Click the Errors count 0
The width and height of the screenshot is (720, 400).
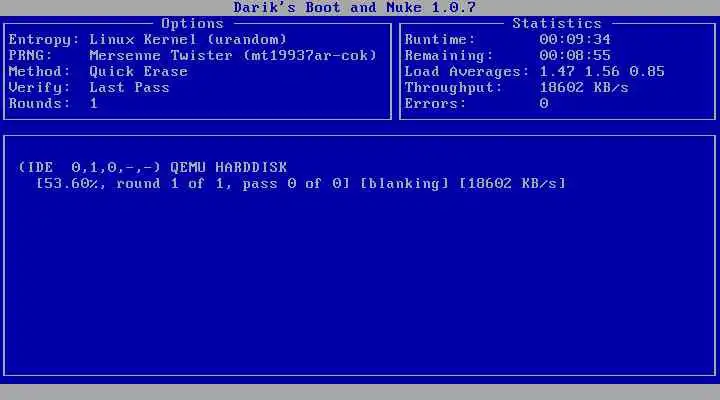(x=544, y=103)
